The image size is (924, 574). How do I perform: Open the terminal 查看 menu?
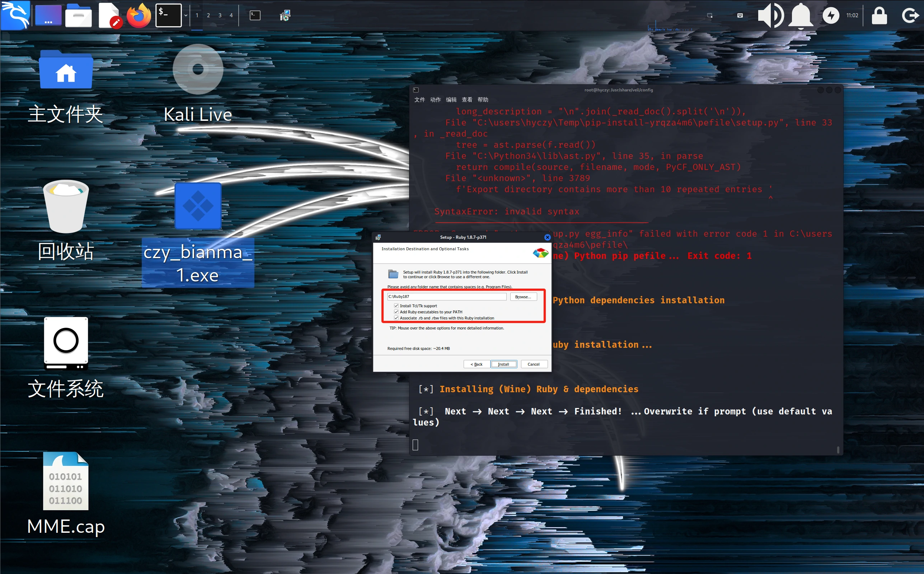pyautogui.click(x=467, y=100)
